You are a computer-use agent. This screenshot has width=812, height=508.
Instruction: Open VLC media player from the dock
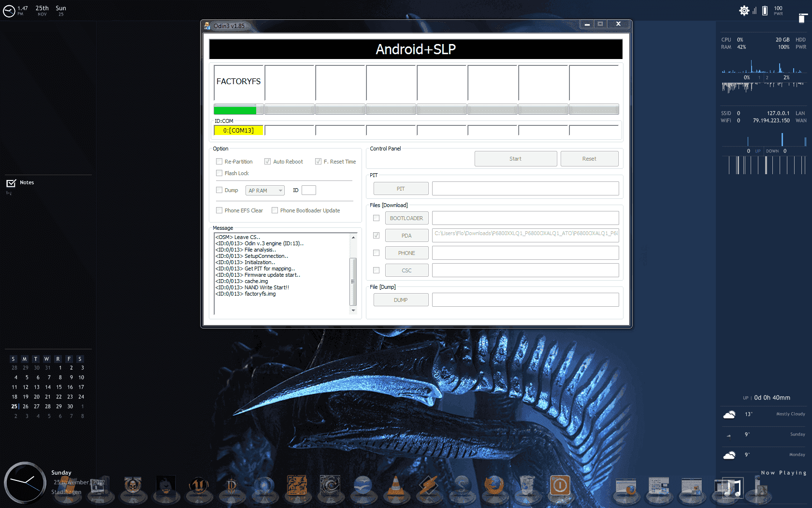[x=396, y=486]
